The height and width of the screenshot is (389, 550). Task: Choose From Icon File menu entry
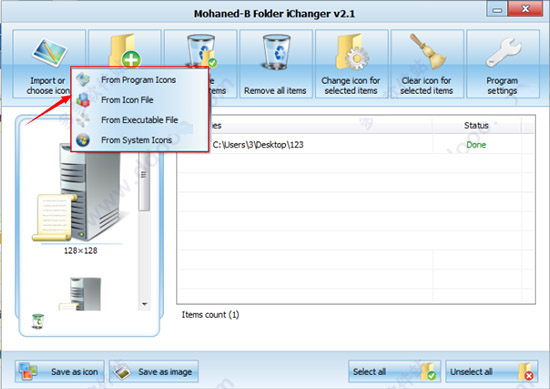(x=139, y=100)
